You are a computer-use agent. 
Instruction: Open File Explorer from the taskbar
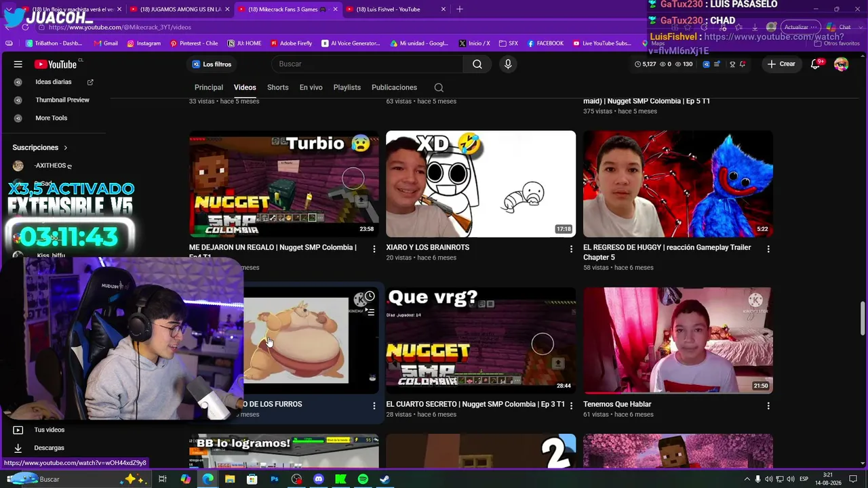(x=230, y=479)
